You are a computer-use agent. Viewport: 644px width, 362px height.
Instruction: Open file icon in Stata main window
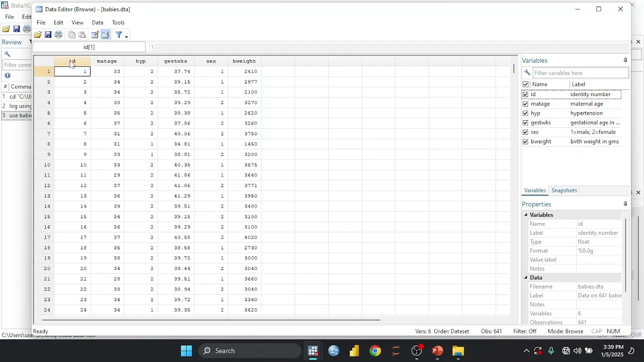point(6,29)
